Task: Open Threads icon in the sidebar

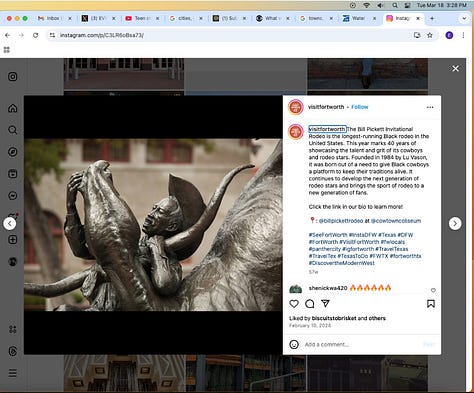Action: 13,351
